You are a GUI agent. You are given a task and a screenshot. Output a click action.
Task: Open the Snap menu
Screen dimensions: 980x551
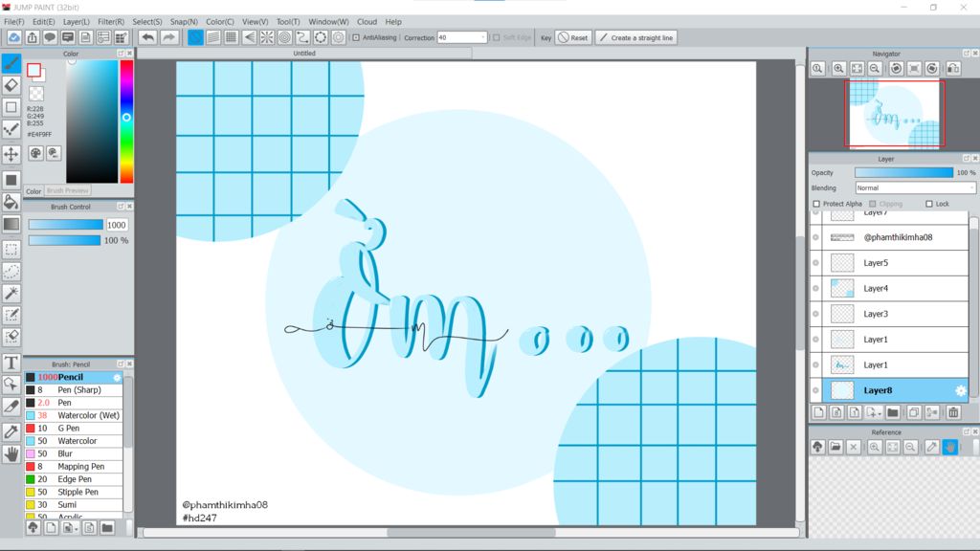pyautogui.click(x=184, y=22)
